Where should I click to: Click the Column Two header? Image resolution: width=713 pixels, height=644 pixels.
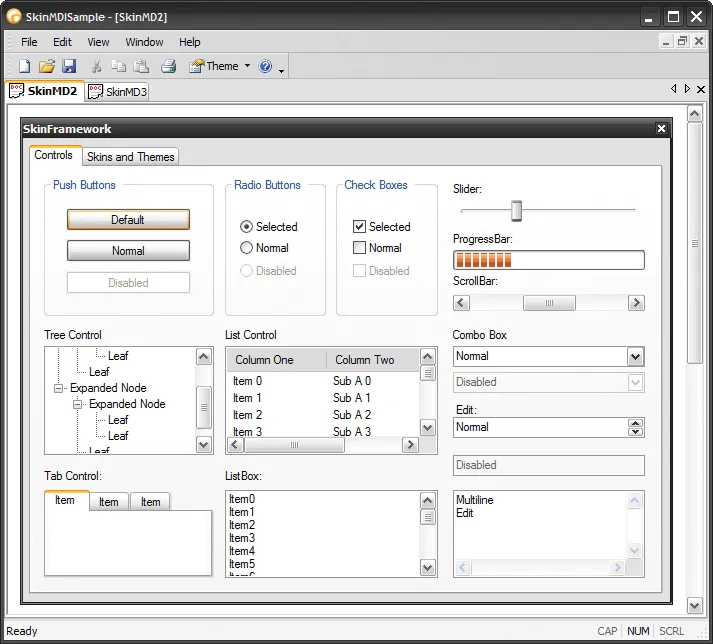[373, 360]
